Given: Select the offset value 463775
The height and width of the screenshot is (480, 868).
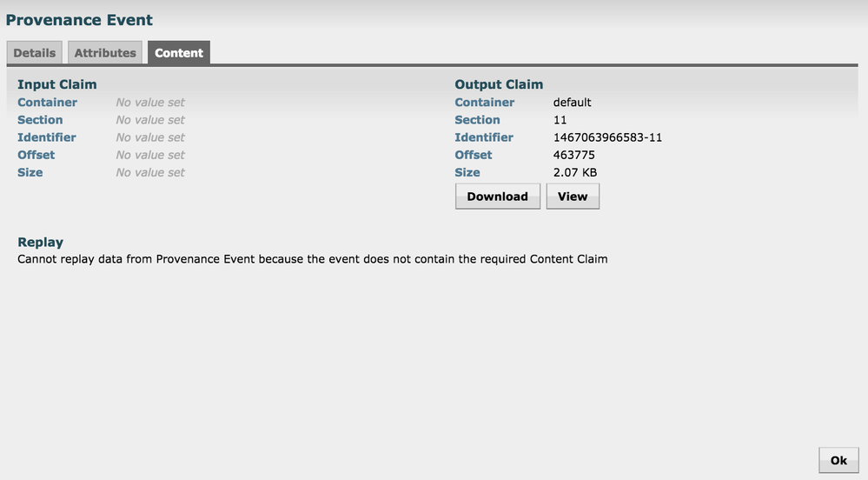Looking at the screenshot, I should click(573, 155).
